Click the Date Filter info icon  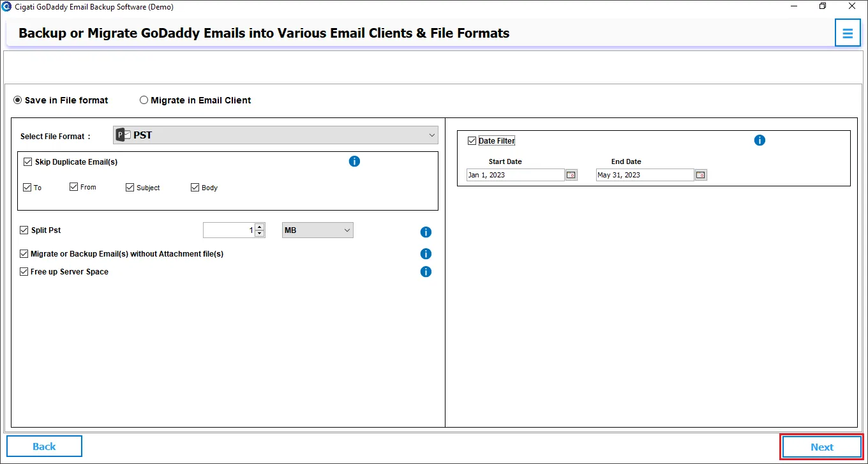pos(759,140)
